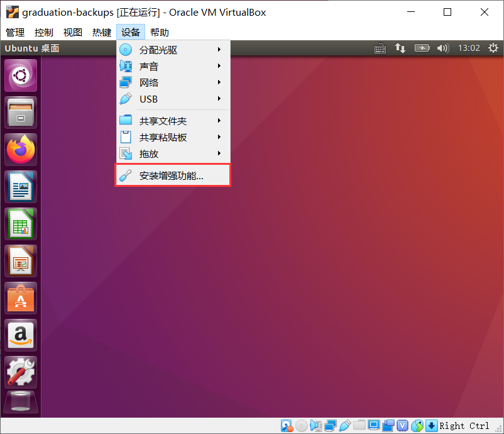
Task: Click audio status bar icon
Action: [x=316, y=426]
